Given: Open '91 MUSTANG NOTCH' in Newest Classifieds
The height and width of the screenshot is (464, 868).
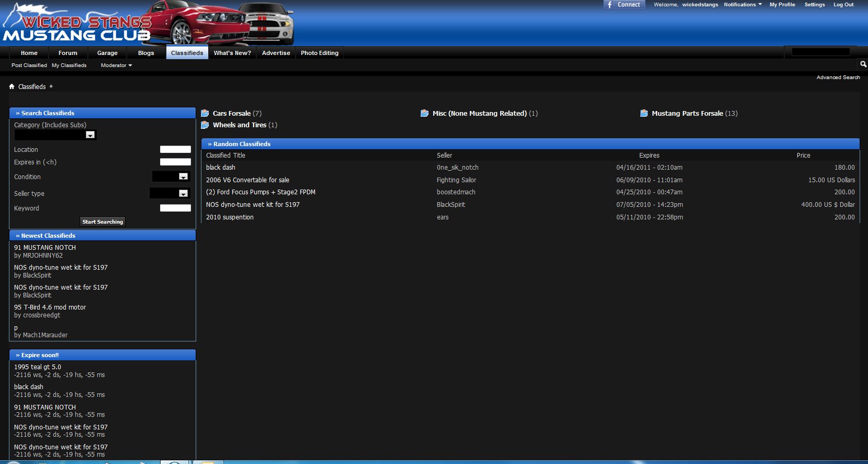Looking at the screenshot, I should pyautogui.click(x=45, y=248).
